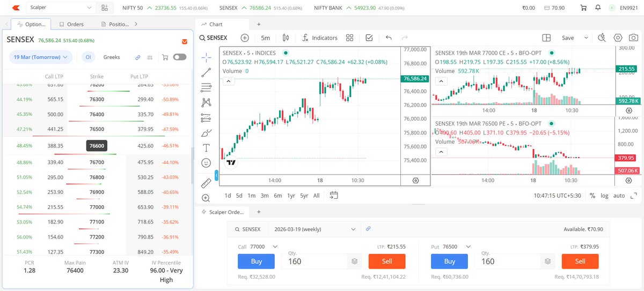Click the add widget layout icon beside Scalper

pos(105,8)
